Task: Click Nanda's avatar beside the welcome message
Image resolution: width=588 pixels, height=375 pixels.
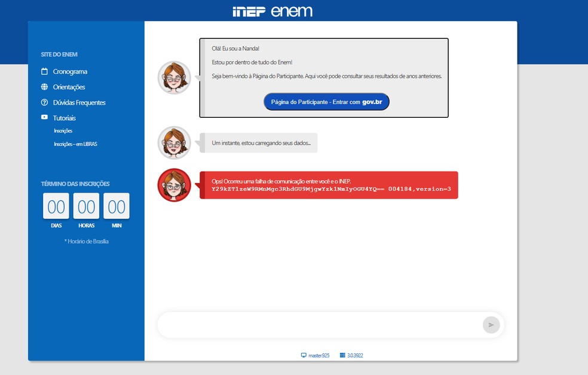Action: pos(174,78)
